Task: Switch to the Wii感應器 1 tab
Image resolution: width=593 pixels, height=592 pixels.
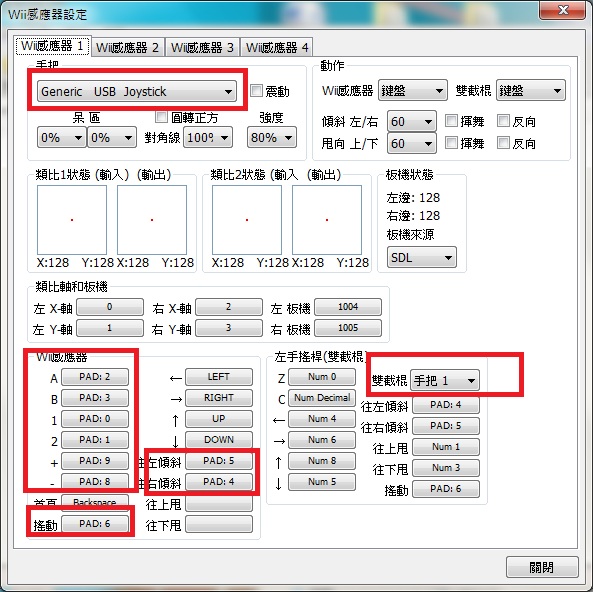Action: [x=52, y=46]
